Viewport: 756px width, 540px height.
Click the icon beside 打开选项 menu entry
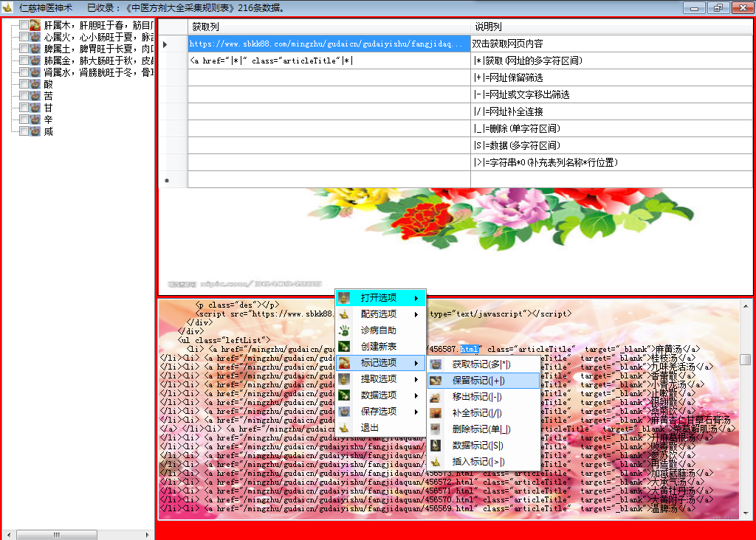[344, 298]
